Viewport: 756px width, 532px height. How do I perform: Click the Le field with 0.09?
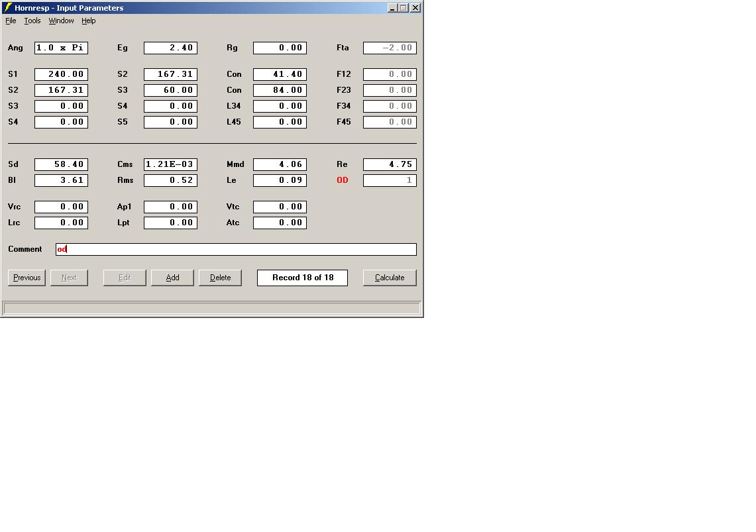280,180
